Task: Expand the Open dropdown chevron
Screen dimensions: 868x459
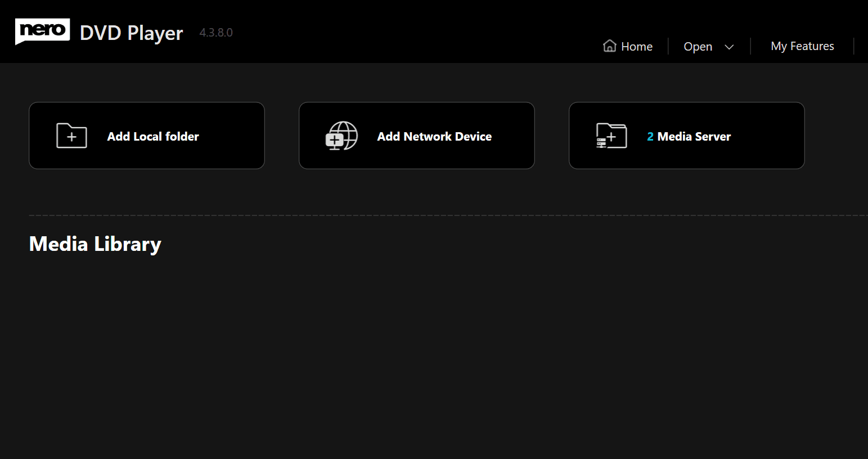Action: pos(729,47)
